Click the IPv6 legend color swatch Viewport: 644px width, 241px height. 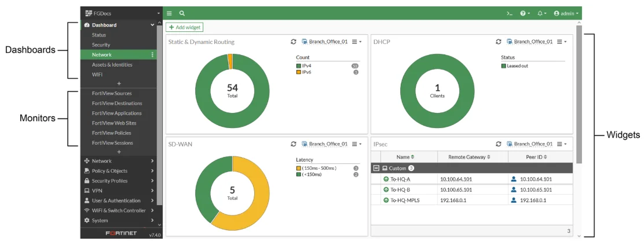(299, 72)
